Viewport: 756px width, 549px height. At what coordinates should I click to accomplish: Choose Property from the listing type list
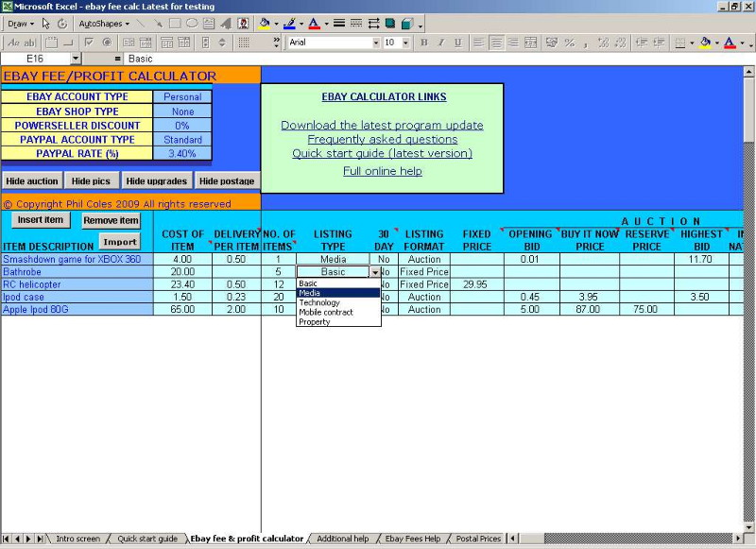click(x=338, y=321)
